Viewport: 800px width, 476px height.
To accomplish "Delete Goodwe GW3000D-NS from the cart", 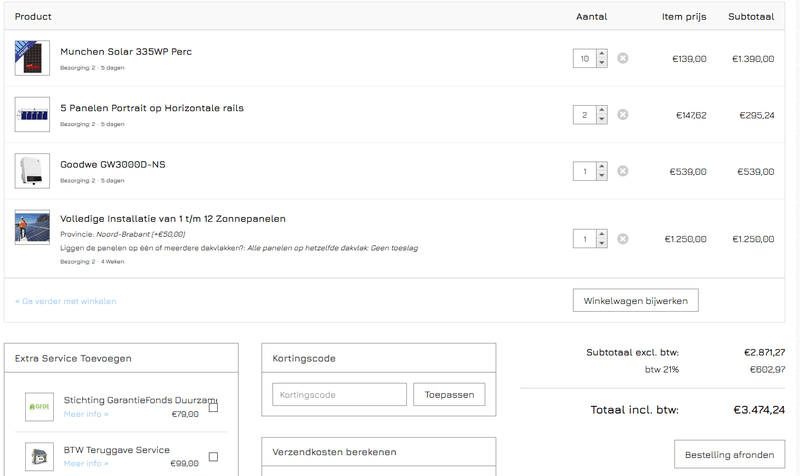I will coord(622,171).
